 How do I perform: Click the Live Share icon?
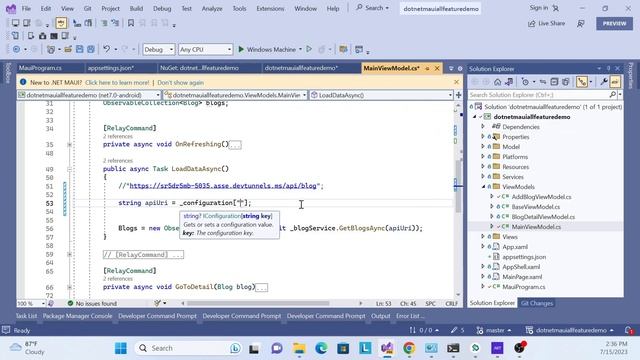531,24
